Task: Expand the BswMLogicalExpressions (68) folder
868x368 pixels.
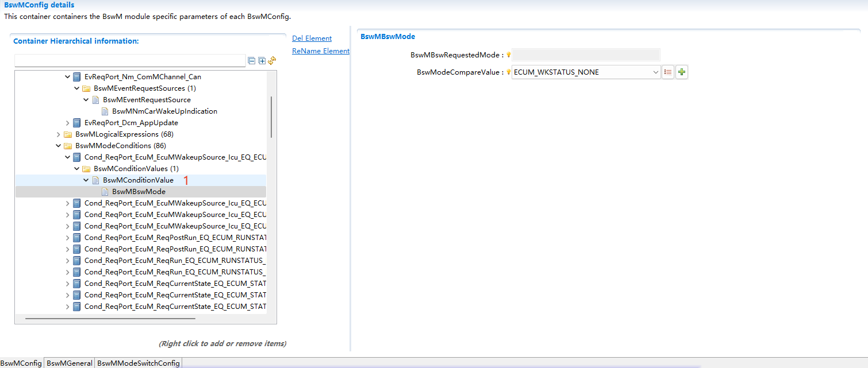Action: coord(59,134)
